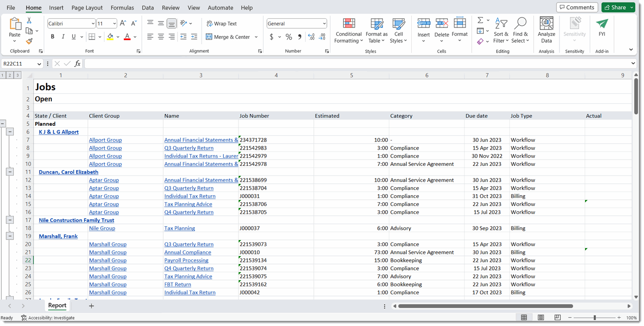644x326 pixels.
Task: Apply the yellow Fill Color
Action: point(110,37)
